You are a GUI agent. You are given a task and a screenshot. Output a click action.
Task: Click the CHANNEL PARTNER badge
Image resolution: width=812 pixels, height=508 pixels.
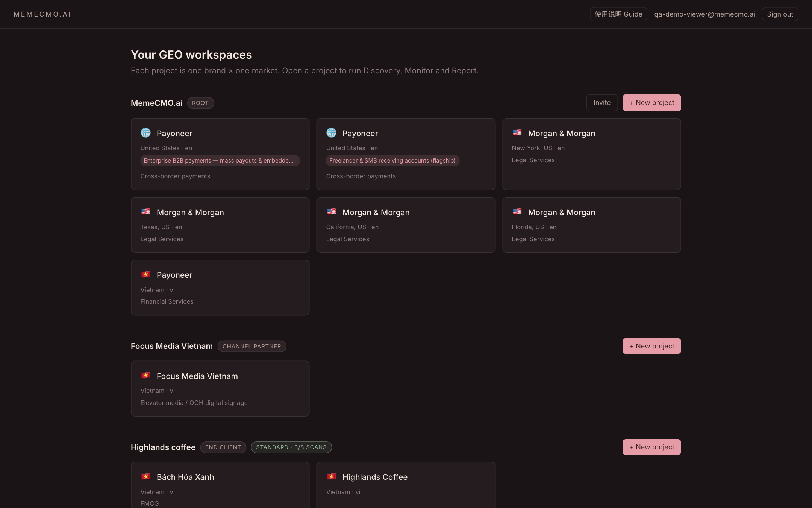252,347
